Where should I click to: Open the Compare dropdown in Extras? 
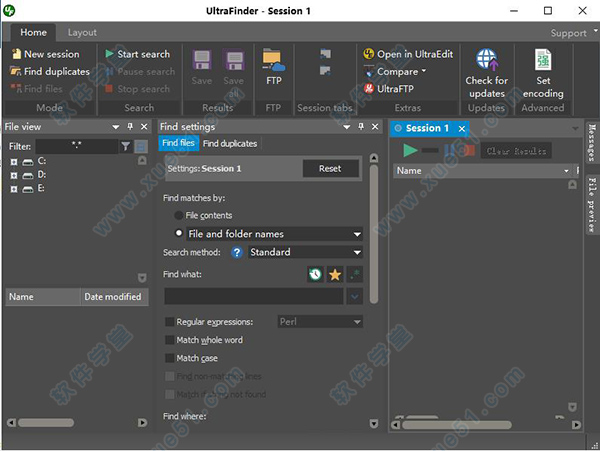pyautogui.click(x=424, y=71)
